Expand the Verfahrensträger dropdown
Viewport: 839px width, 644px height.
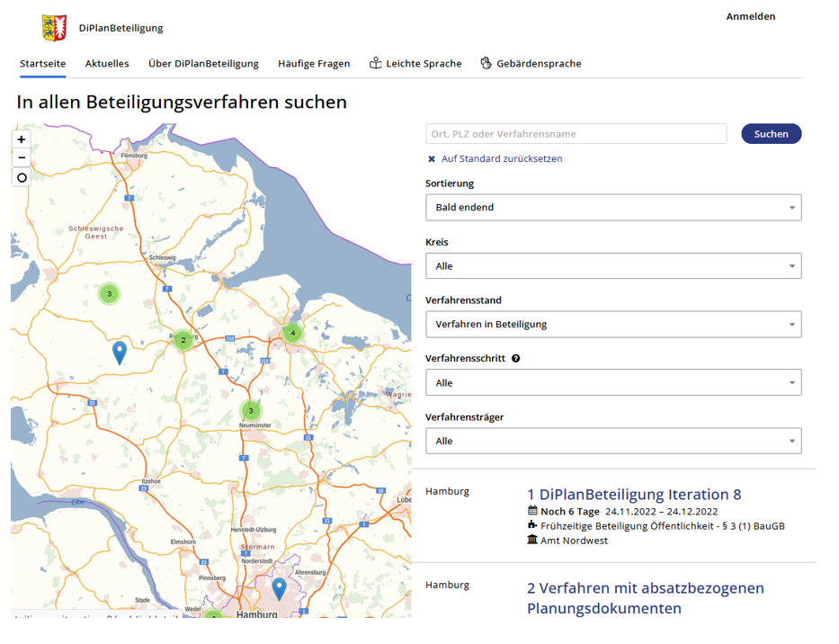point(612,441)
